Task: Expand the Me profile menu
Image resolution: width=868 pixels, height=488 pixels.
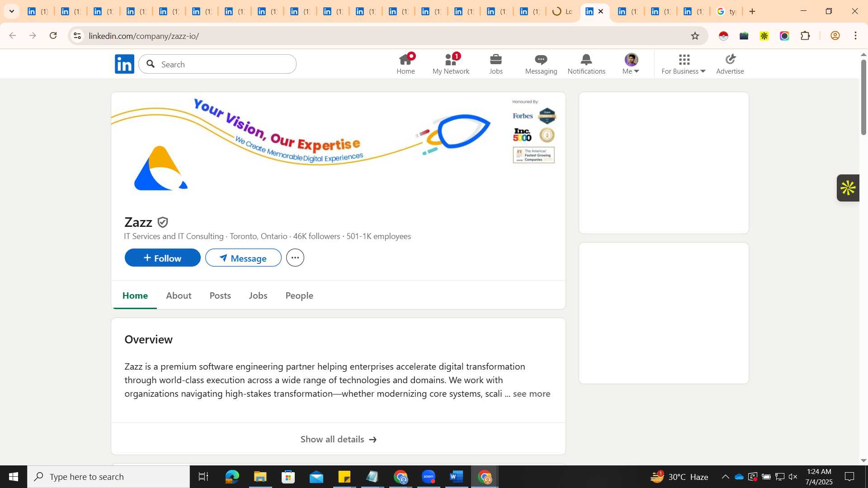Action: tap(631, 64)
